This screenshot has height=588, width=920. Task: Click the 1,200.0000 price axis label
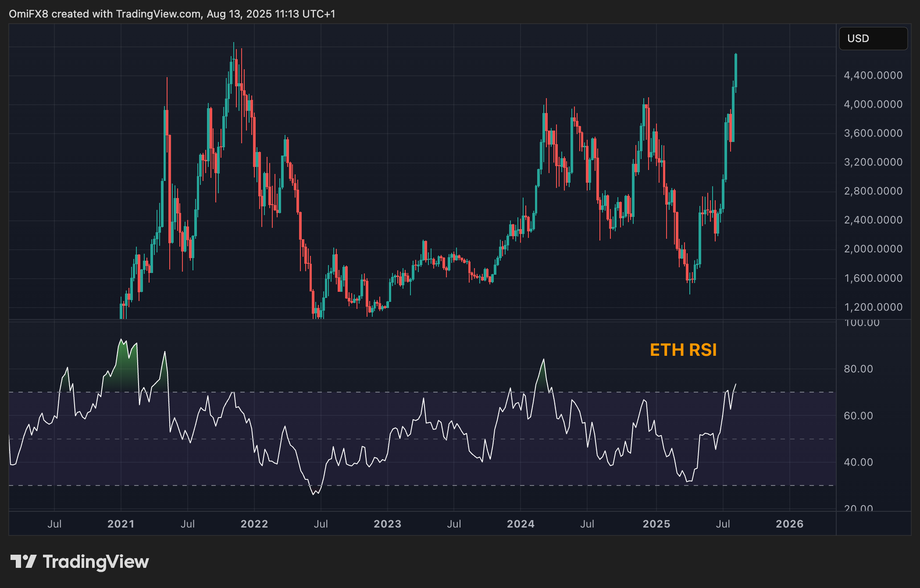pyautogui.click(x=873, y=307)
